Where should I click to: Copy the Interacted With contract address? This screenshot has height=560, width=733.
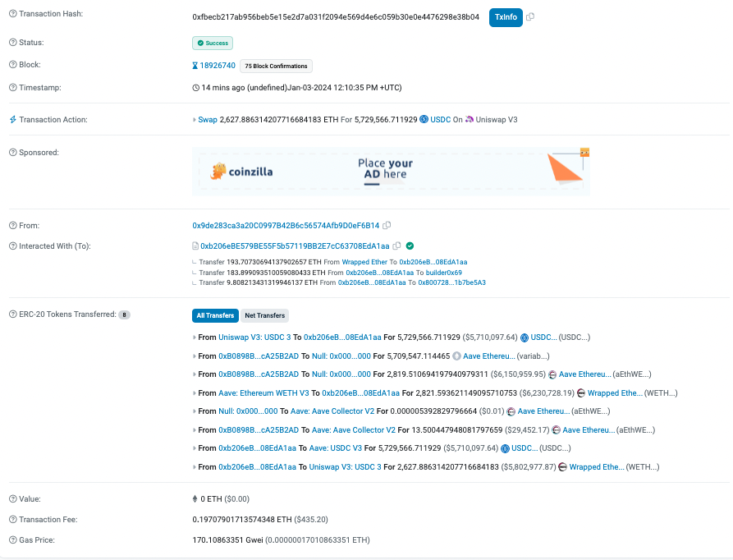[x=397, y=246]
